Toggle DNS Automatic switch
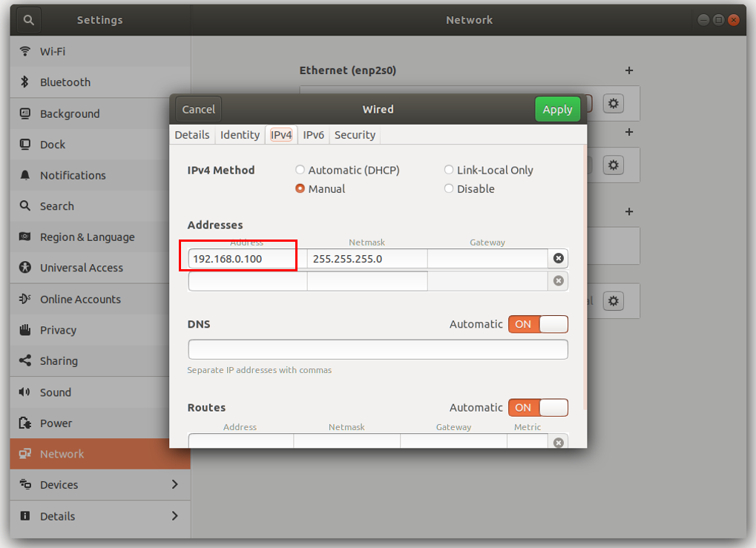The width and height of the screenshot is (756, 548). point(538,324)
